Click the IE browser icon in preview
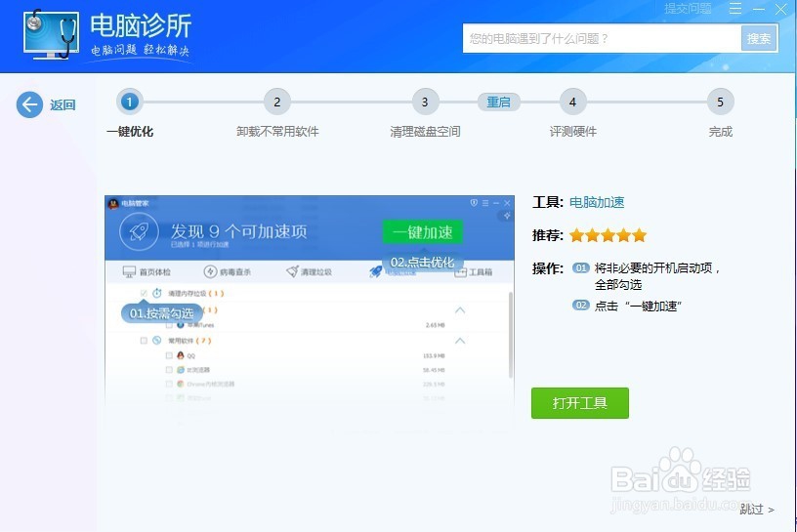This screenshot has width=797, height=532. click(181, 370)
